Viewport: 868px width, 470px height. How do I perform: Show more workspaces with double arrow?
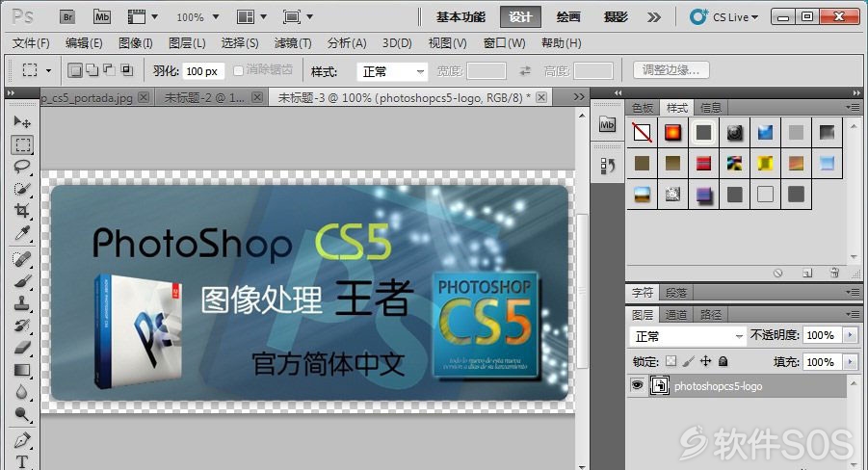(x=654, y=17)
